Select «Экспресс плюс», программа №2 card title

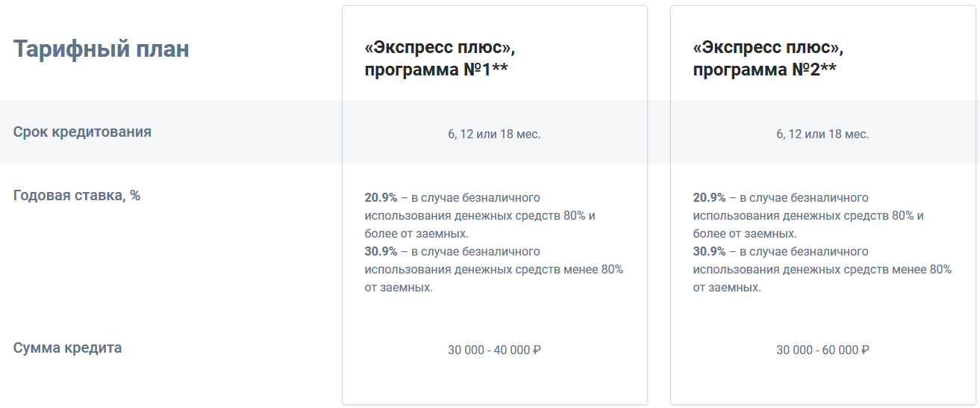click(768, 59)
